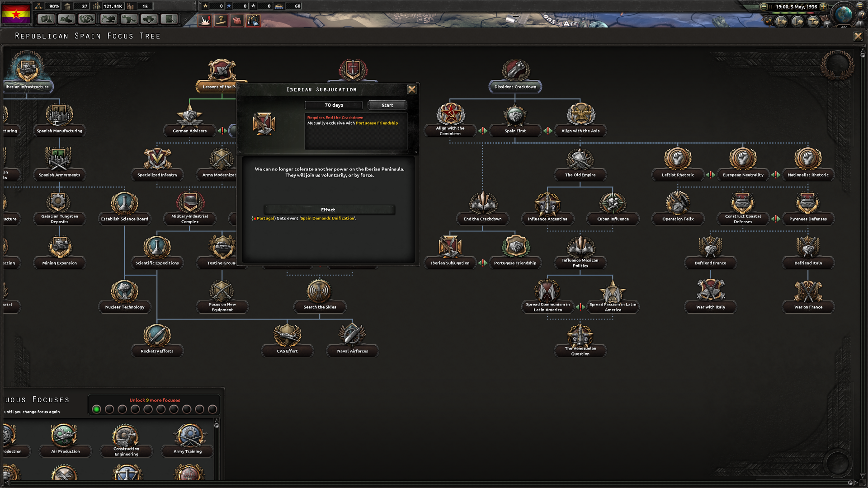
Task: Open the music player icon
Action: (x=768, y=21)
